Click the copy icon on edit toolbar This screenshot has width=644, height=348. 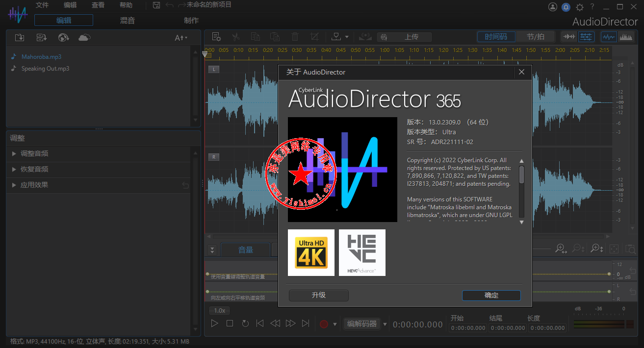click(256, 37)
